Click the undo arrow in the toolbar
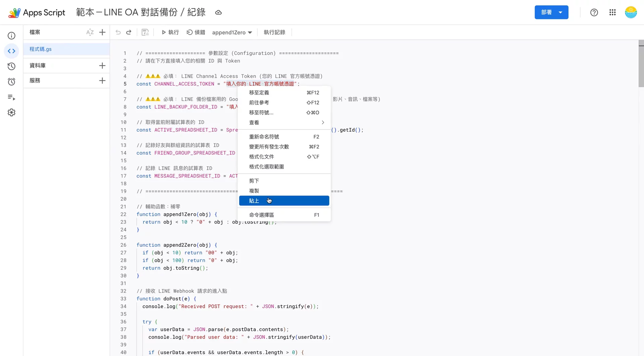The height and width of the screenshot is (356, 644). tap(118, 32)
